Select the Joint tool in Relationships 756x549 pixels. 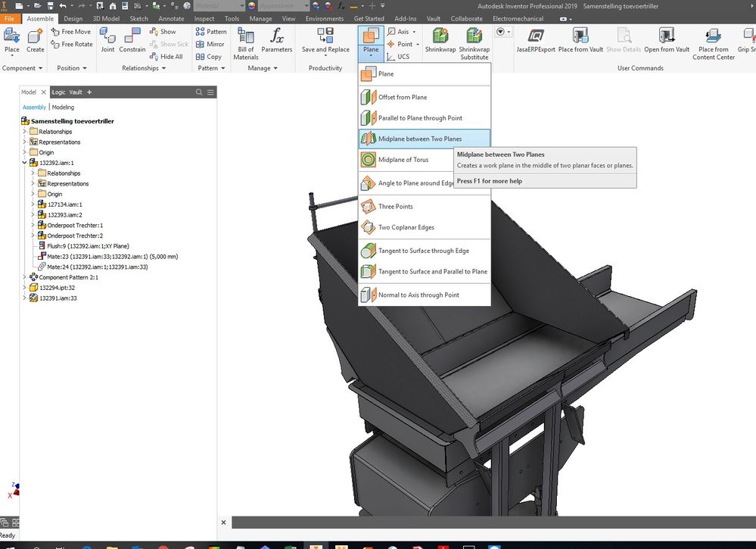pyautogui.click(x=107, y=40)
